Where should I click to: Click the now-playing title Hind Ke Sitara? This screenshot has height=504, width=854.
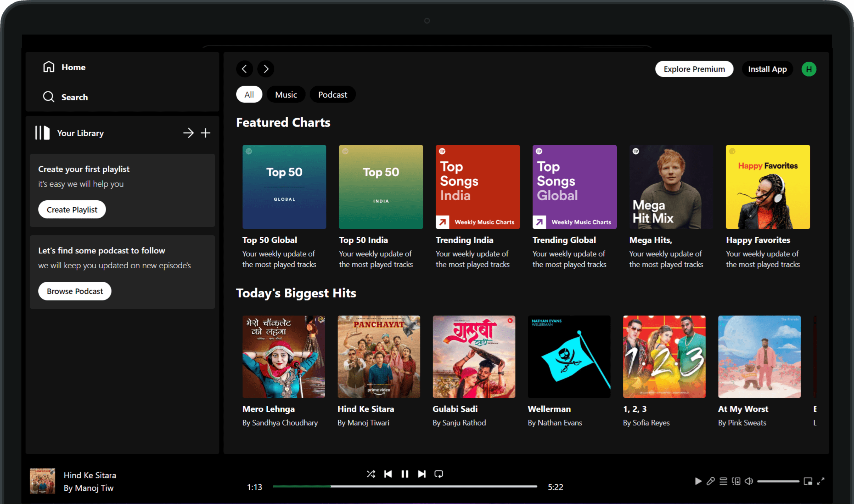pyautogui.click(x=90, y=475)
